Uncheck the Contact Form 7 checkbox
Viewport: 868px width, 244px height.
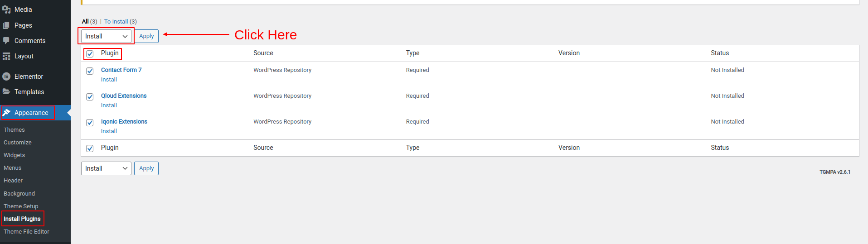point(90,71)
